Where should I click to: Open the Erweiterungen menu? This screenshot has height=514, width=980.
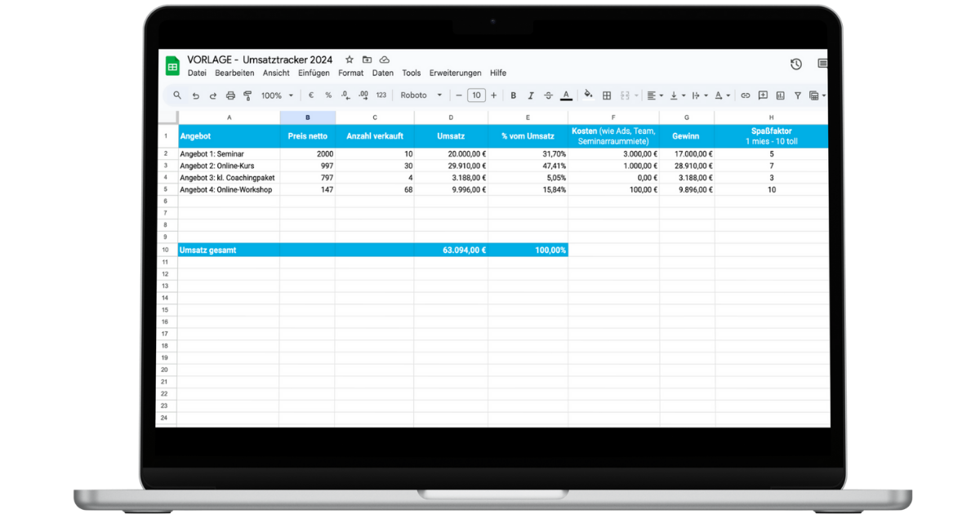pyautogui.click(x=456, y=73)
